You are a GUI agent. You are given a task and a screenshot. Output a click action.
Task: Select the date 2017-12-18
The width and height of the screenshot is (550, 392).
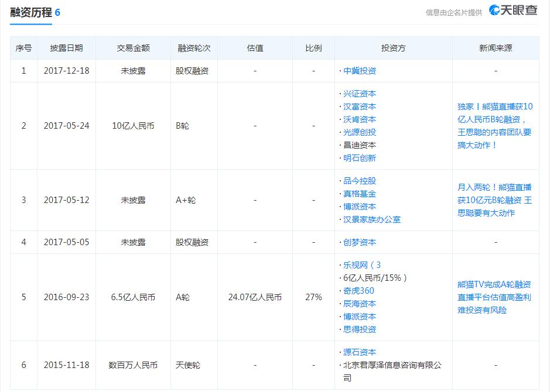(x=66, y=71)
